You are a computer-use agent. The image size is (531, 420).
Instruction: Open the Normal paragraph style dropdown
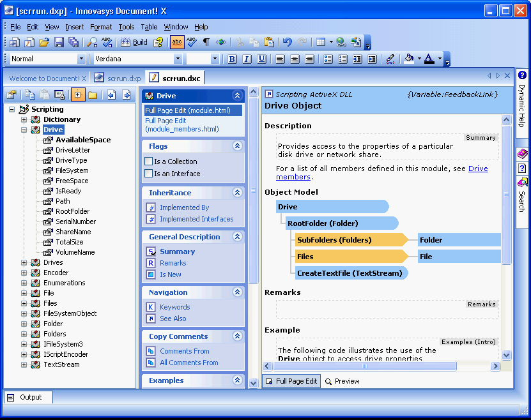[81, 59]
